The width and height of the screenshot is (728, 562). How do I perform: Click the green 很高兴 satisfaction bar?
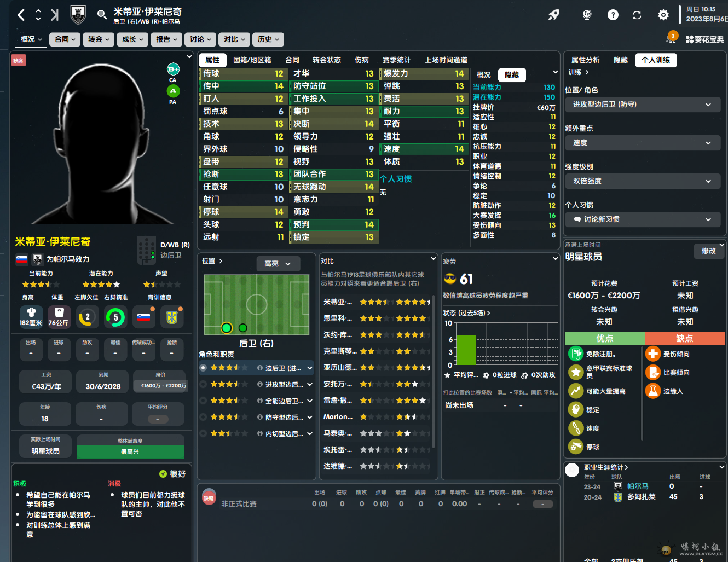(x=130, y=452)
